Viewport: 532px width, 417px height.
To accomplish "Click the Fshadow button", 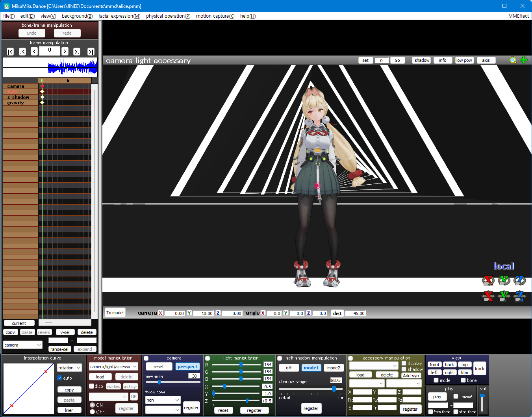I will click(421, 60).
